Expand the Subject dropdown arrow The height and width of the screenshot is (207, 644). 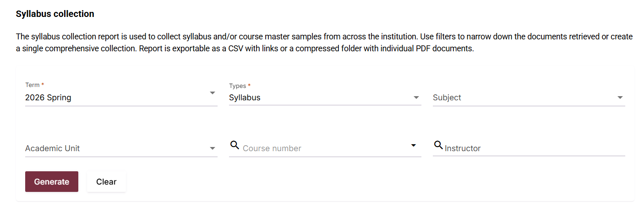(620, 98)
